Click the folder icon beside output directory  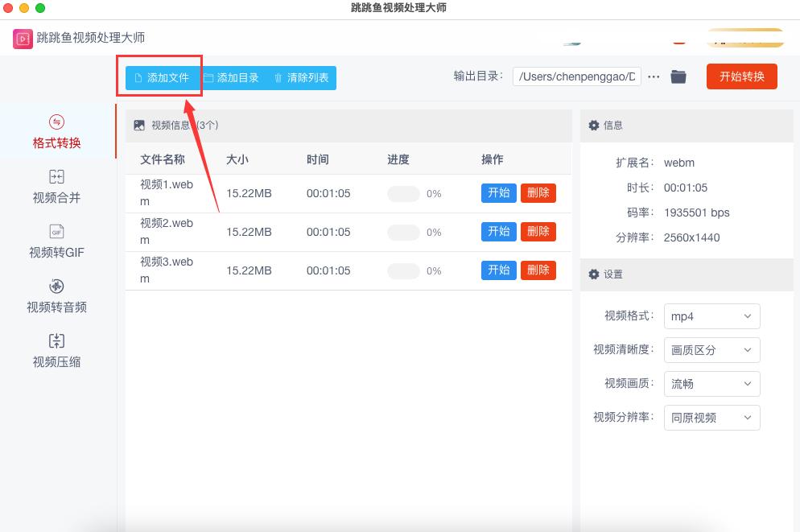(x=678, y=76)
